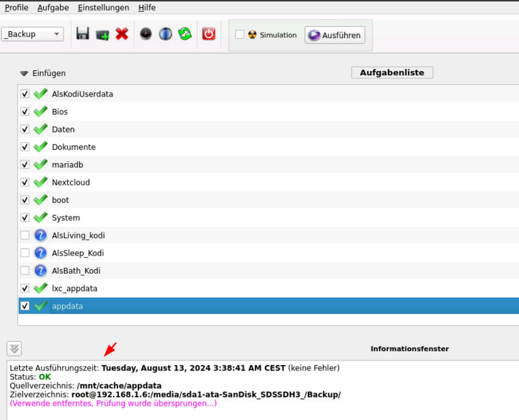The image size is (519, 420).
Task: Click the green check icon beside AlsKodiUserdata
Action: click(40, 94)
